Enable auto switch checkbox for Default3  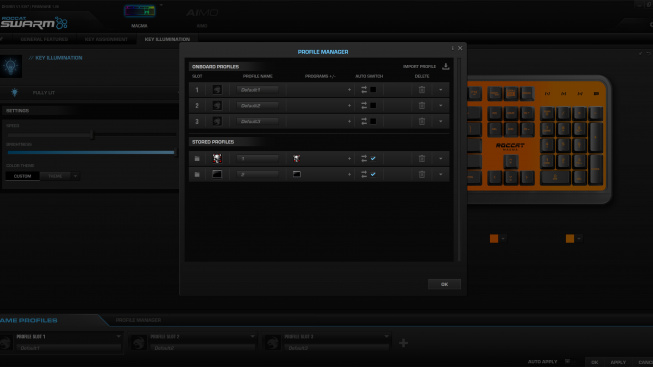pyautogui.click(x=373, y=121)
